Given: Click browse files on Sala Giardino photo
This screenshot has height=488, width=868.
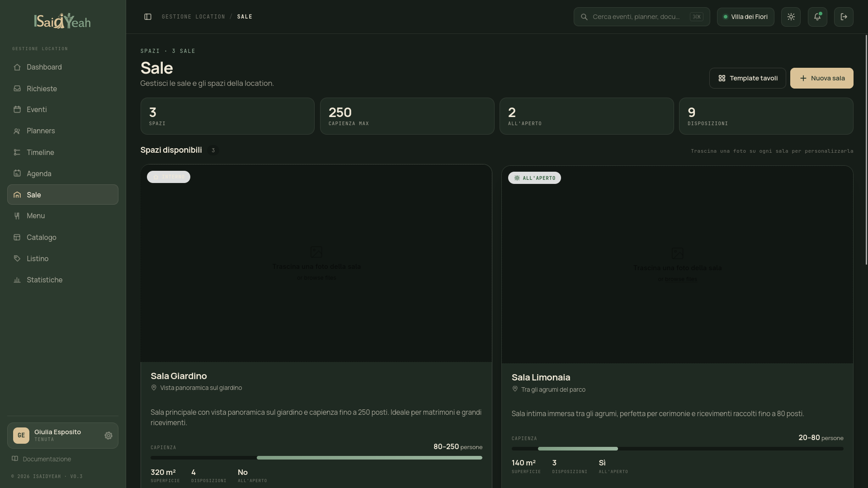Looking at the screenshot, I should 320,278.
